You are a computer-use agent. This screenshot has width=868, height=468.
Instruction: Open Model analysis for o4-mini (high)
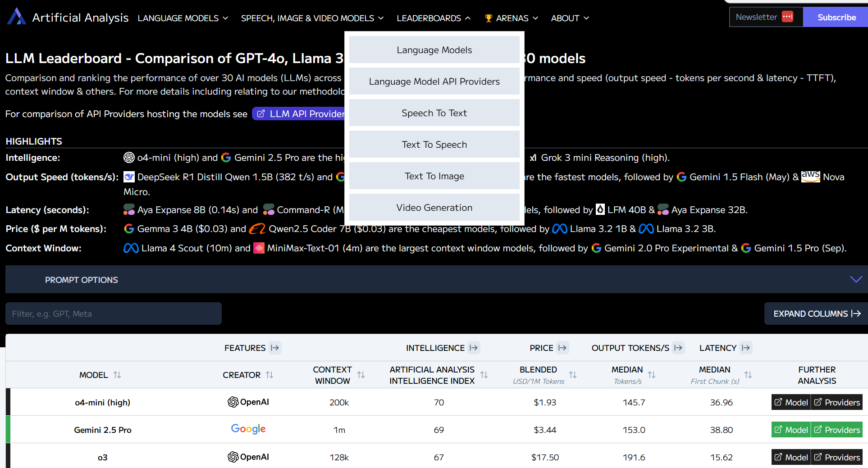click(x=791, y=402)
